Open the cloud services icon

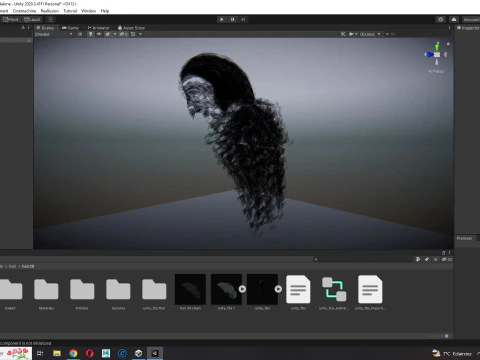[454, 19]
